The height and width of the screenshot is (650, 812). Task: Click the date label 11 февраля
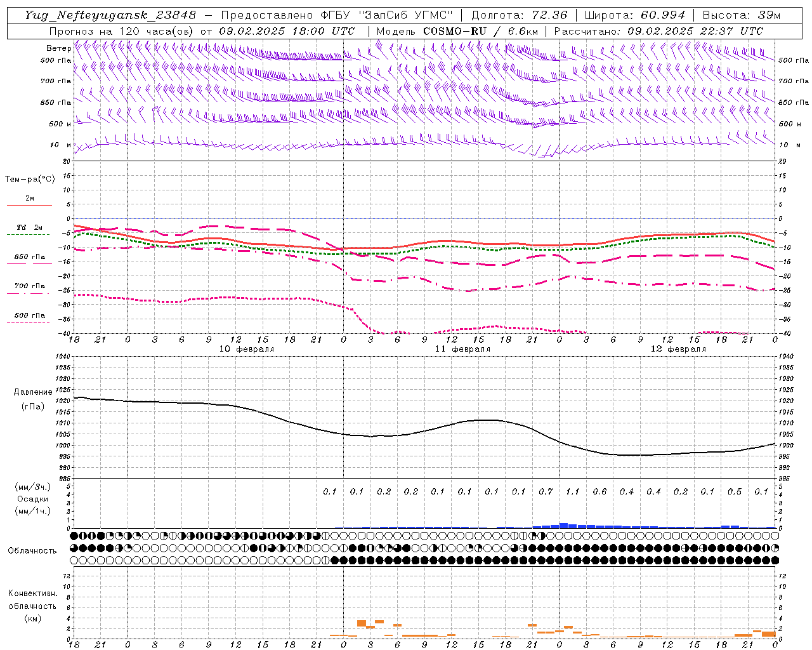[x=462, y=349]
